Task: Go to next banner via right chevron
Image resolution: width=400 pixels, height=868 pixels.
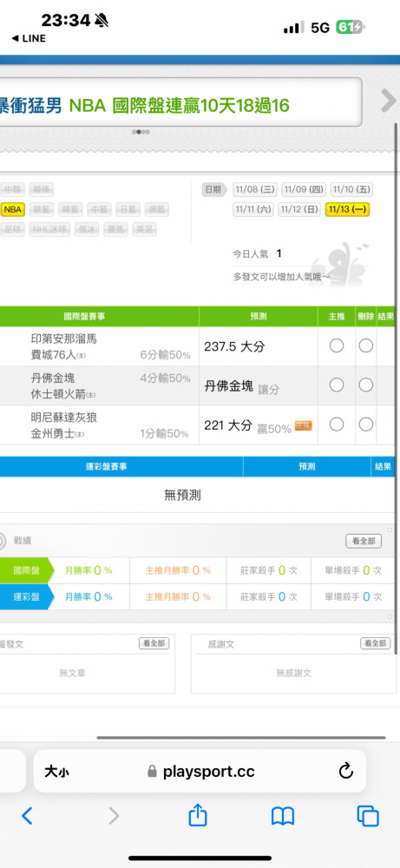Action: click(389, 102)
